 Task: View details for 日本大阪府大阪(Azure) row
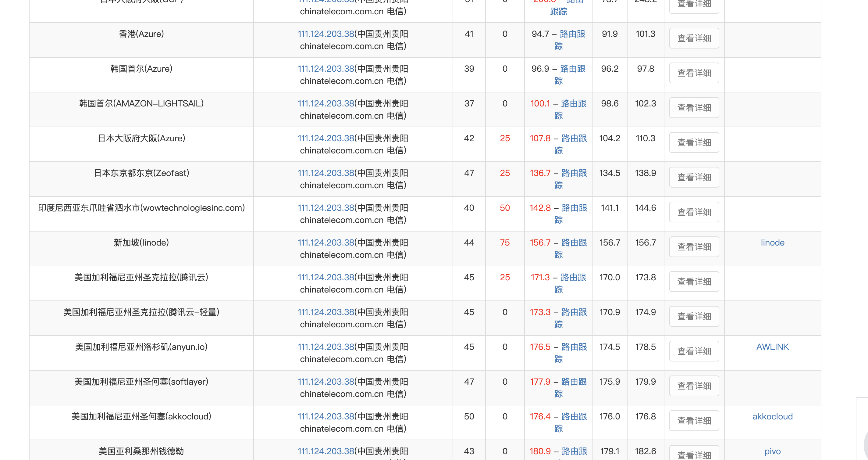point(694,142)
